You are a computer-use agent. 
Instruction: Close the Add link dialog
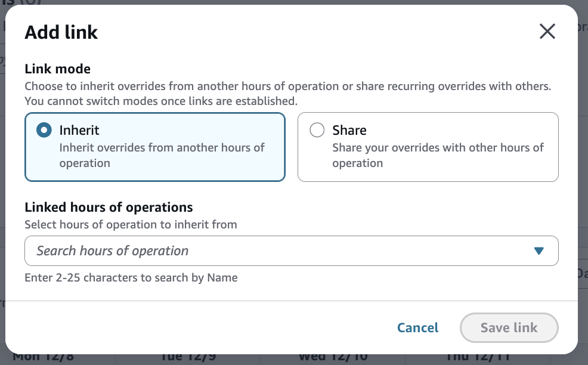pos(547,32)
